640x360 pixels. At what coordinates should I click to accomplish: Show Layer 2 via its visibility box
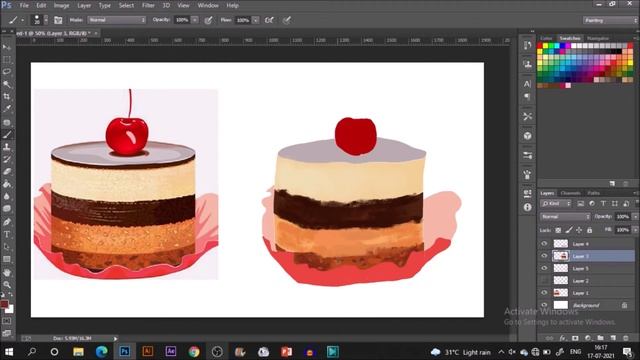[544, 280]
